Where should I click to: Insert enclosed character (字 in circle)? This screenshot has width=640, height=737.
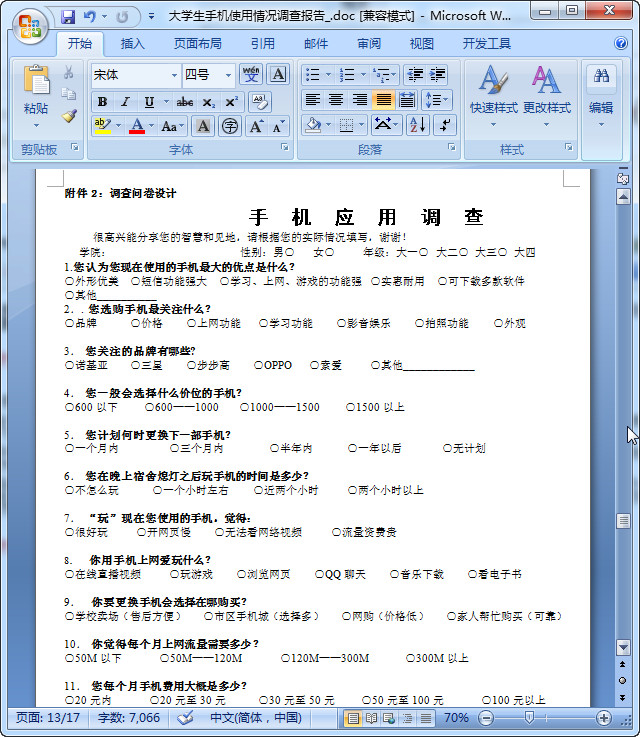[230, 126]
